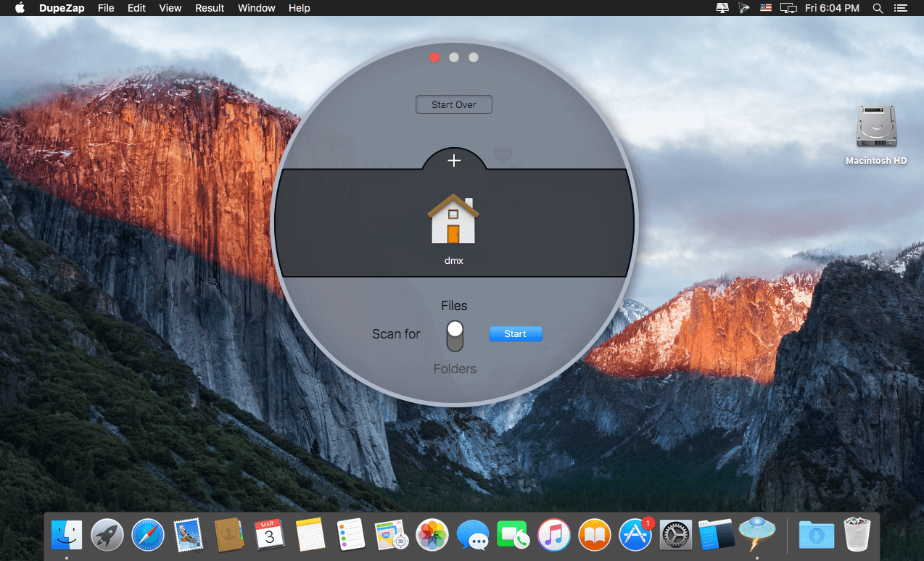Click the Start Over button
924x561 pixels.
[x=453, y=104]
